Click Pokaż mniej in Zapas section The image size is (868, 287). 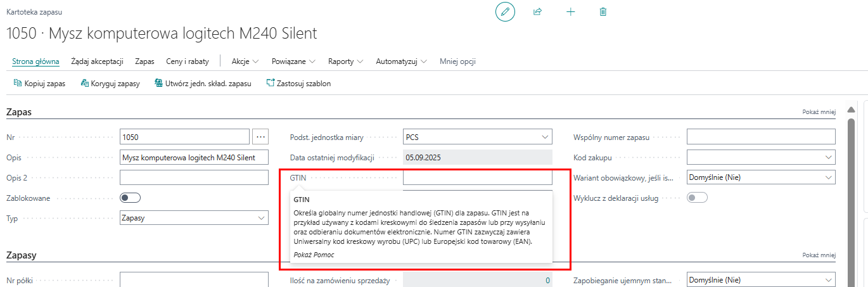(819, 112)
